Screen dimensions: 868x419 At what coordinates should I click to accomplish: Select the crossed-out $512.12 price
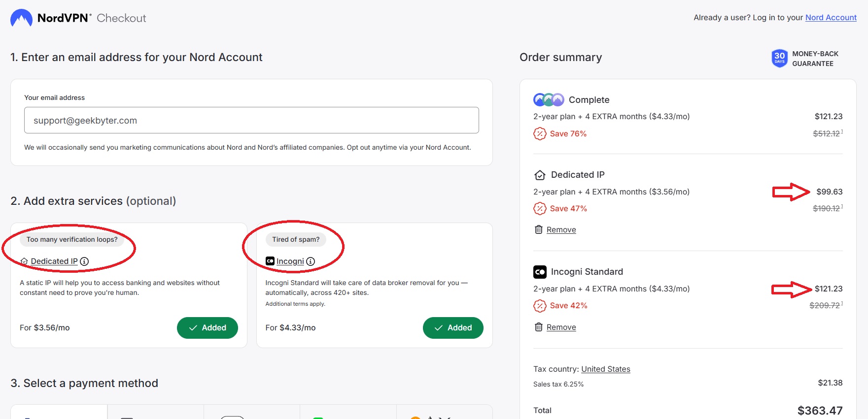(828, 133)
